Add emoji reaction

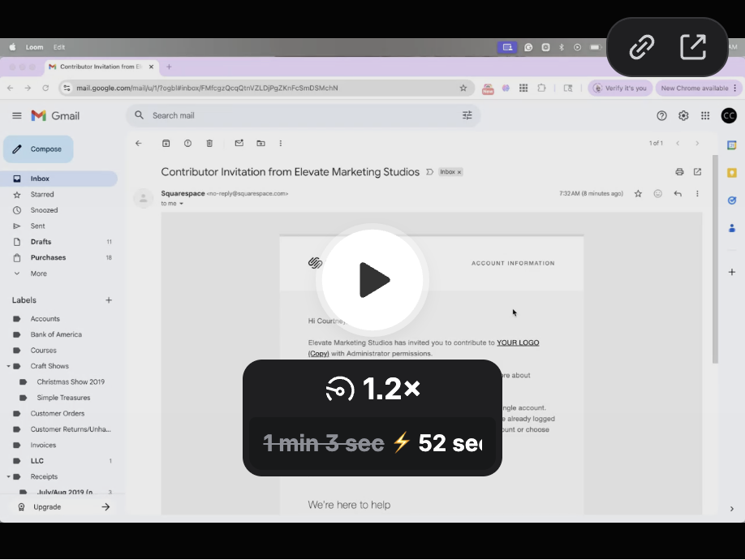(657, 194)
